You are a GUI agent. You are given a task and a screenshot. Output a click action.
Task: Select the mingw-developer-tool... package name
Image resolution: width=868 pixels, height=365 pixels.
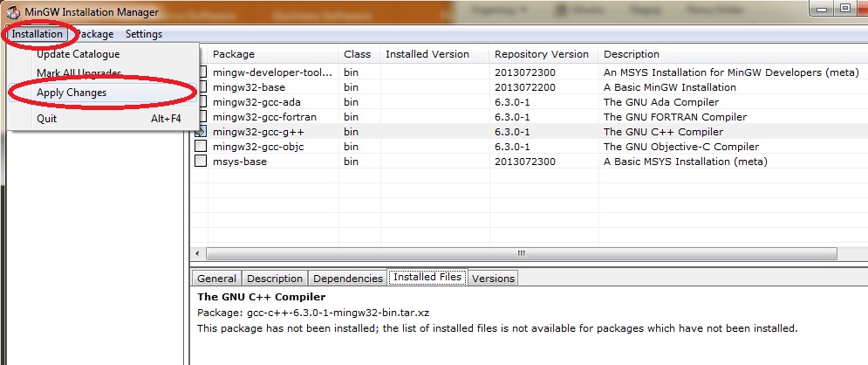pos(273,72)
